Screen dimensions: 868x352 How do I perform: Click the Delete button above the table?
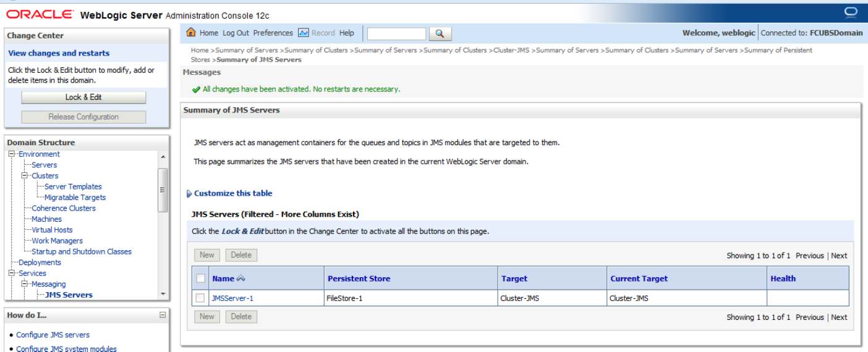click(x=241, y=255)
